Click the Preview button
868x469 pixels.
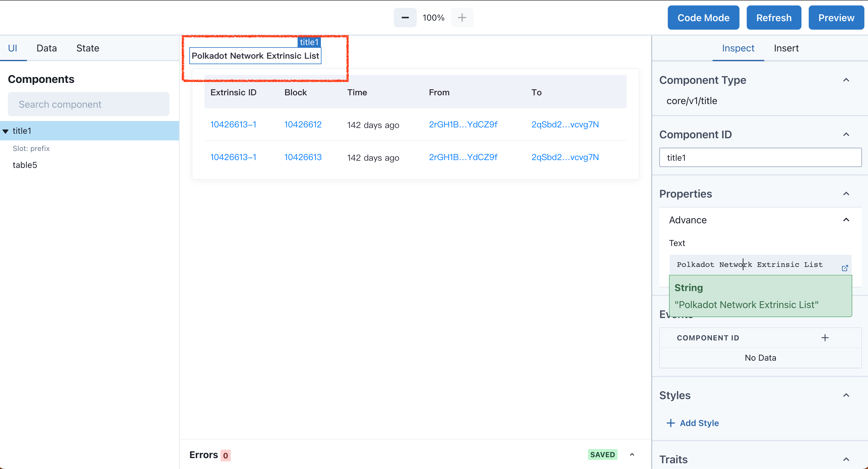[x=836, y=18]
